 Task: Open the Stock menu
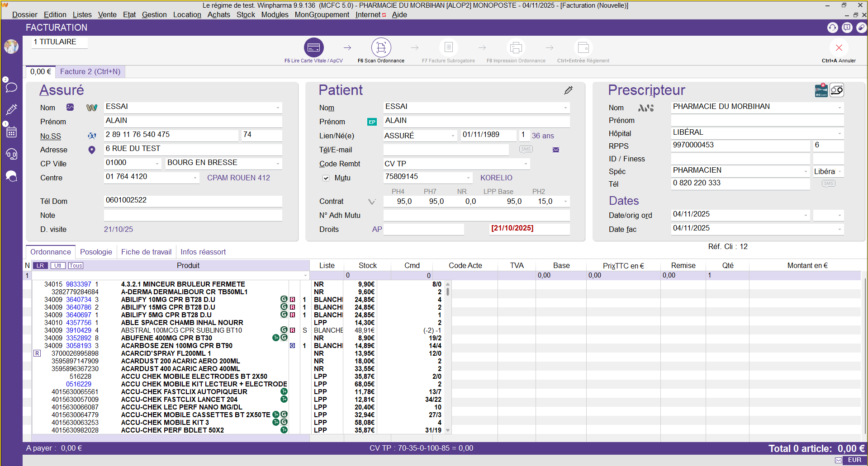click(x=246, y=14)
